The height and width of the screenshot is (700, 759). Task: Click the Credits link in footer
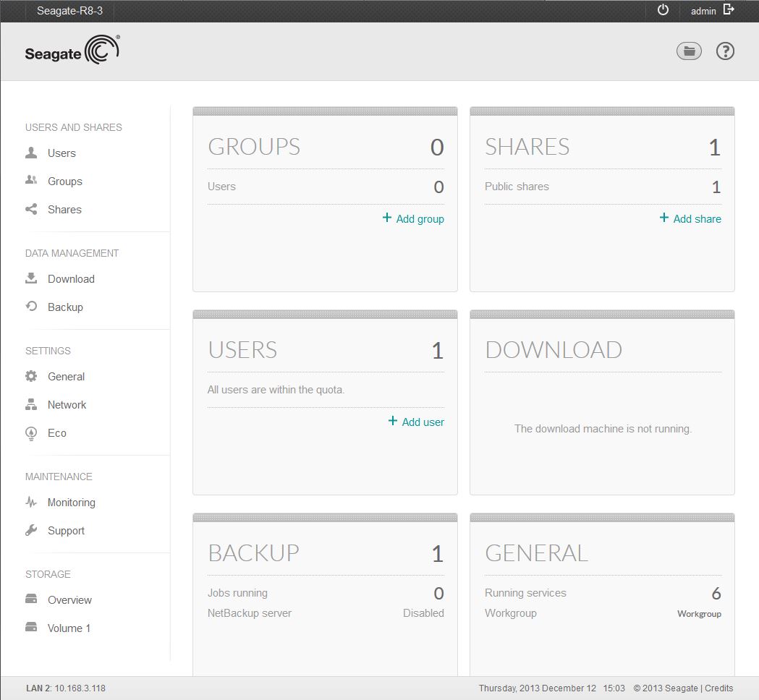click(718, 688)
